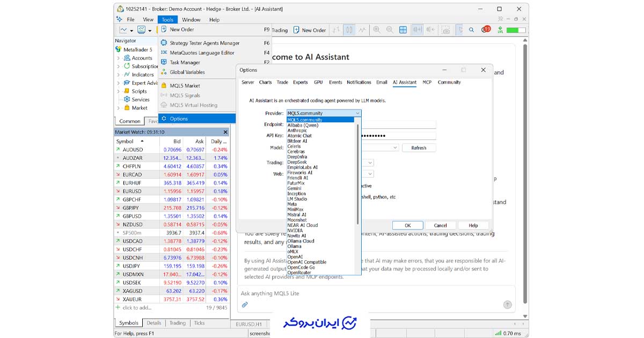Expand the Scripts node in Navigator
Screen dimensions: 644x338
[119, 91]
